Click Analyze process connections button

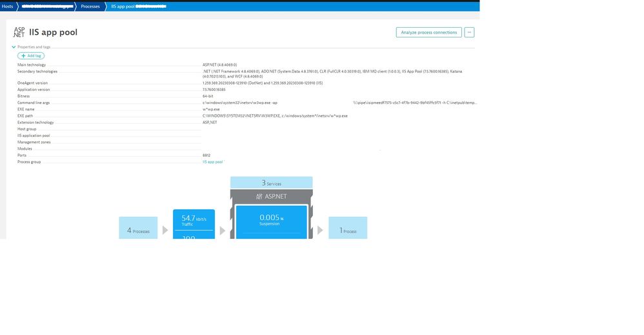pos(428,32)
